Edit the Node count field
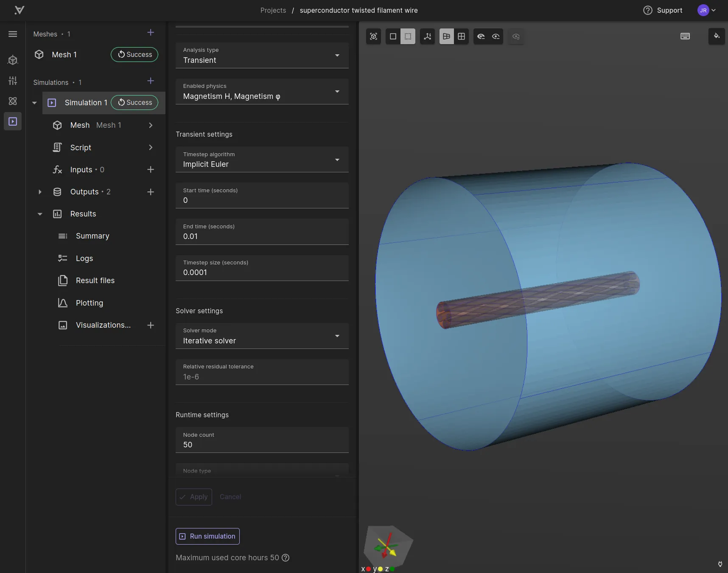The height and width of the screenshot is (573, 728). [262, 440]
